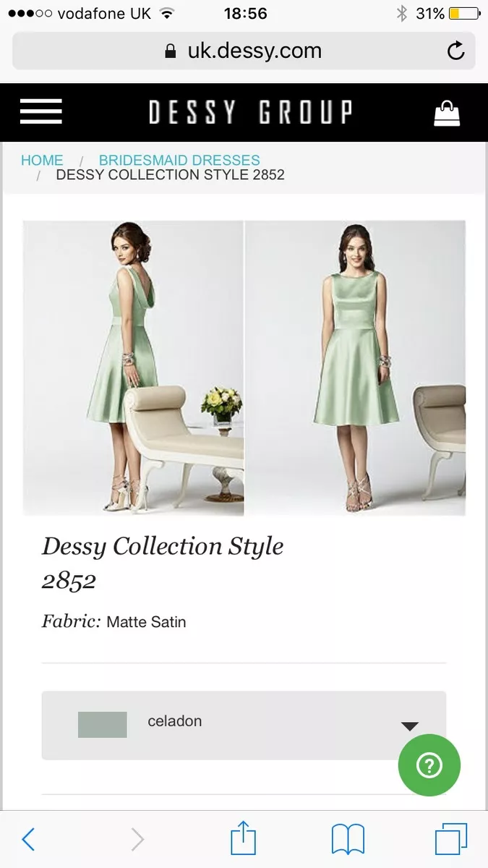This screenshot has height=868, width=488.
Task: Open the BRIDESMAID DRESSES breadcrumb link
Action: [179, 160]
